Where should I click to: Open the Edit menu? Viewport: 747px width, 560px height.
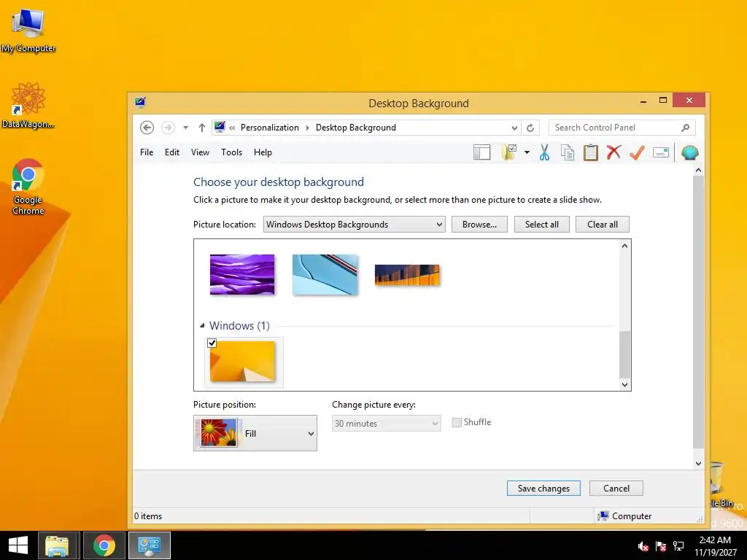[172, 152]
